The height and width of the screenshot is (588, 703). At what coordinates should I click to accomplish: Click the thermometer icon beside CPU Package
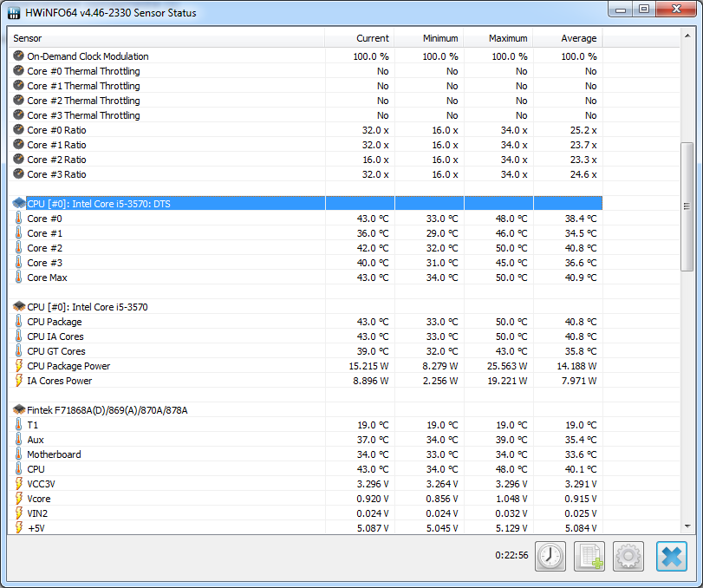click(x=19, y=322)
